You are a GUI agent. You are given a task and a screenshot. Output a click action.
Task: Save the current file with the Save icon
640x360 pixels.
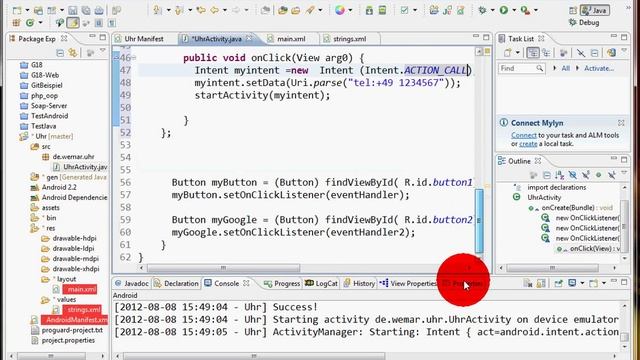(x=73, y=10)
